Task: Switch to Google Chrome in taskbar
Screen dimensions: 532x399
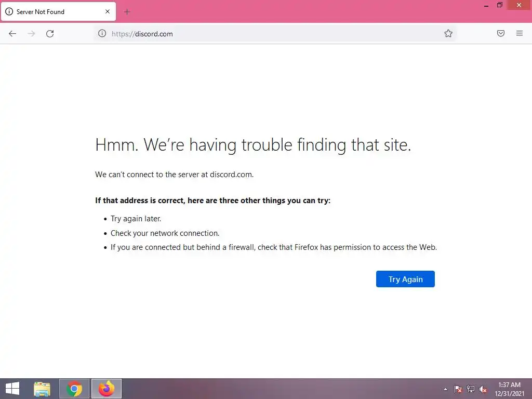Action: 74,389
